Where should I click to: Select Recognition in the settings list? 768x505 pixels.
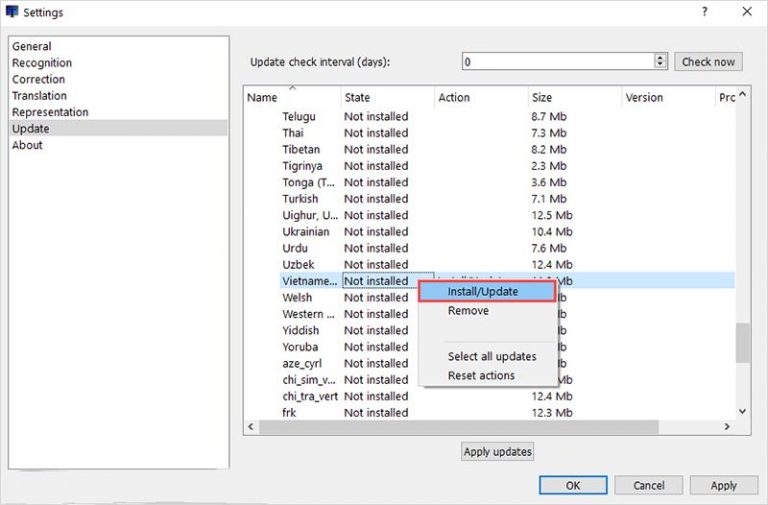pyautogui.click(x=42, y=63)
